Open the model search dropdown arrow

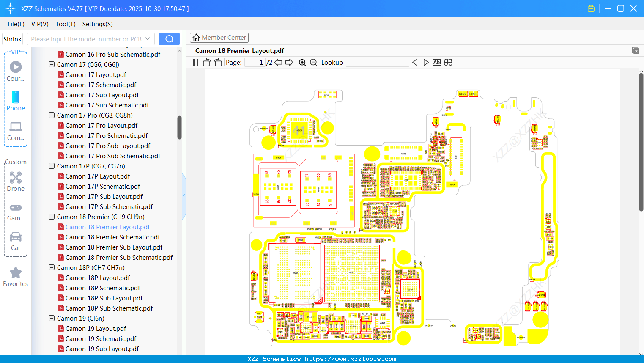point(147,38)
